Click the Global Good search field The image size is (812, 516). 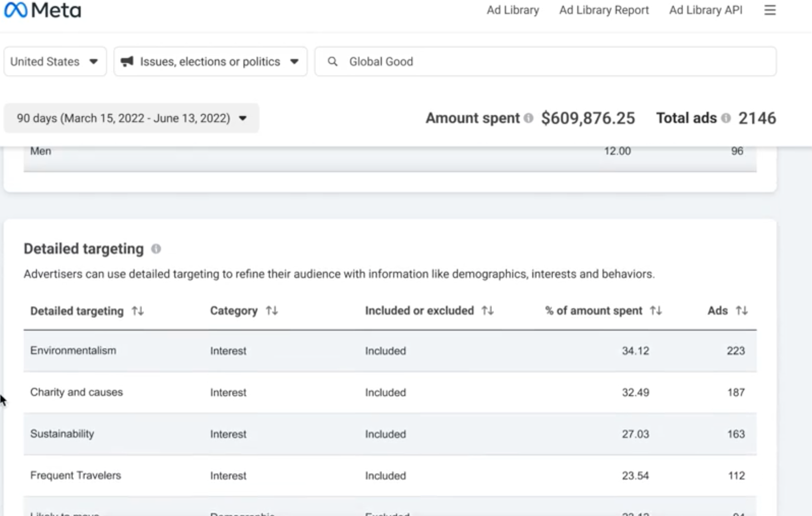556,61
